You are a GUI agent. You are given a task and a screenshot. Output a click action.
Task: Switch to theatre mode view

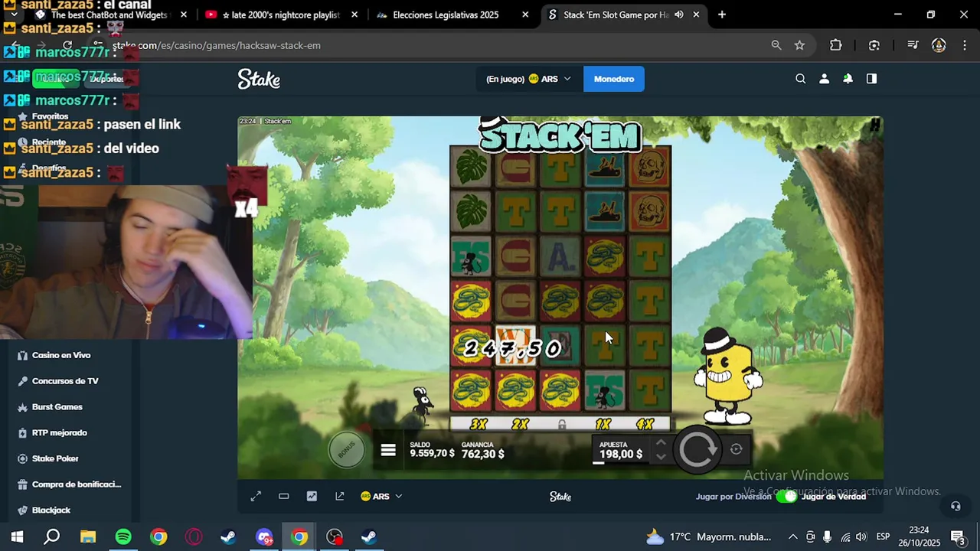click(284, 497)
